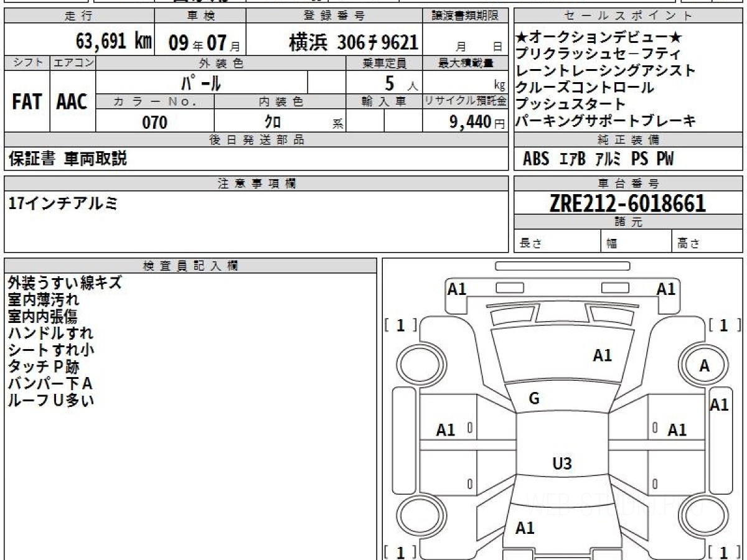Select inspector note 室内薄汚れ
The height and width of the screenshot is (560, 747).
pyautogui.click(x=44, y=299)
